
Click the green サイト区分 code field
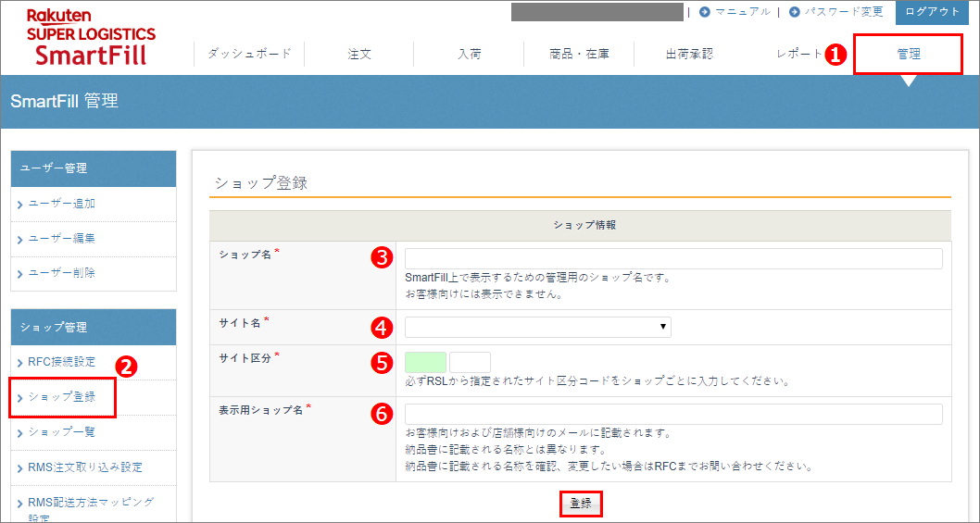pyautogui.click(x=425, y=362)
